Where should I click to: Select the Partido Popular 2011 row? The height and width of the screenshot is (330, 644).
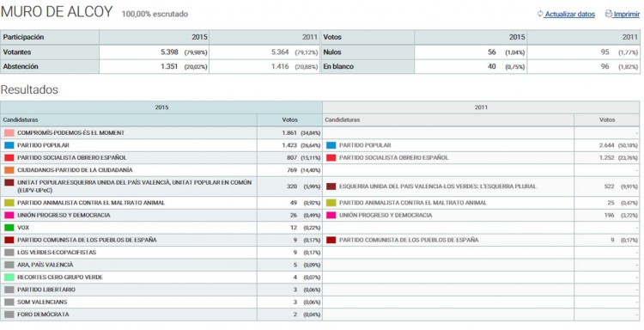[481, 145]
